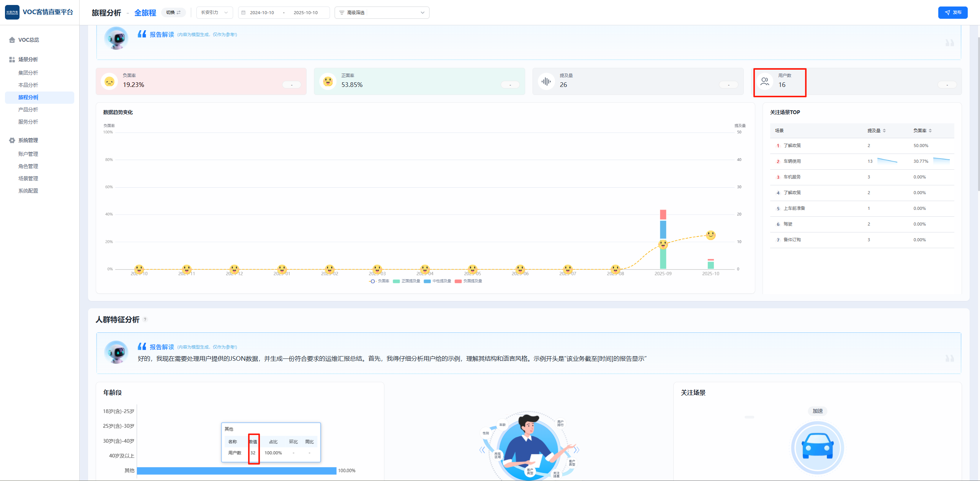The width and height of the screenshot is (980, 481).
Task: Open the 长安引力 brand dropdown
Action: [x=214, y=13]
